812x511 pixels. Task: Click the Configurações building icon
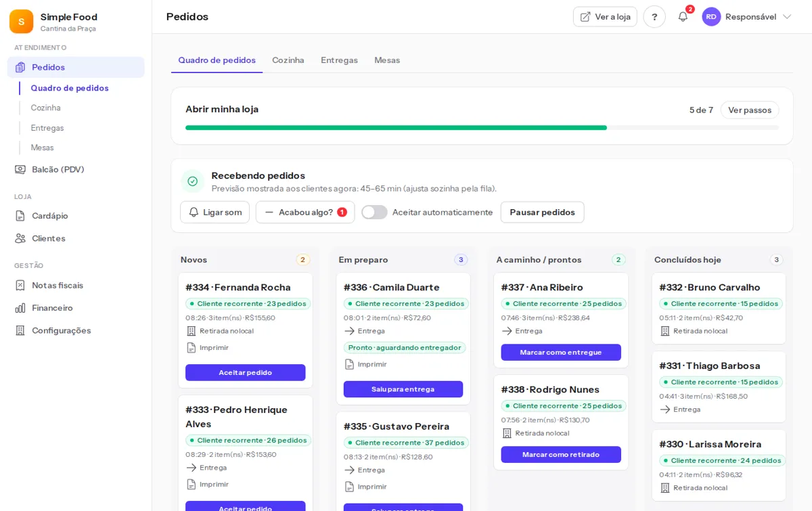pyautogui.click(x=20, y=330)
